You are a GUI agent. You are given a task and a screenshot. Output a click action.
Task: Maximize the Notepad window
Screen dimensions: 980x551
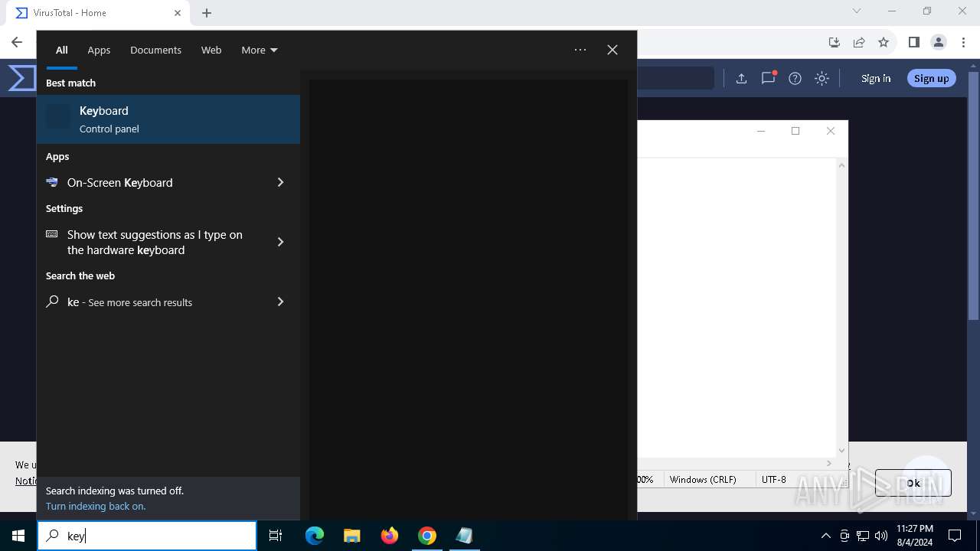[x=795, y=131]
